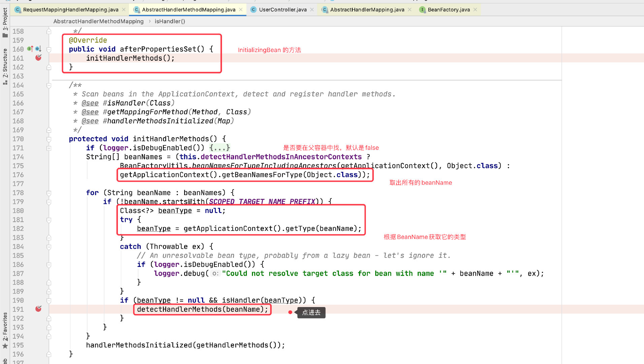
Task: Close the AbstractHandlerMethodMapping.java tab
Action: [x=241, y=10]
